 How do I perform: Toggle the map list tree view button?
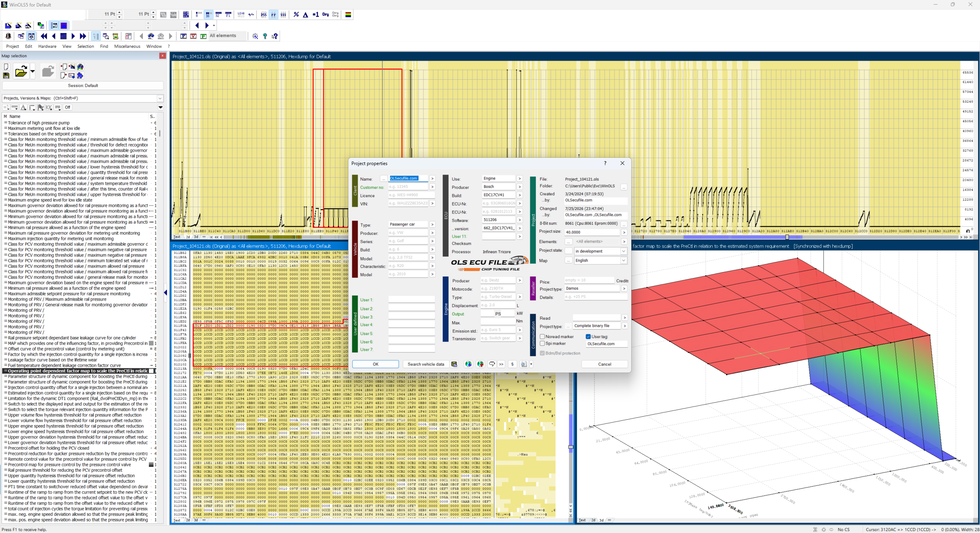[x=96, y=36]
